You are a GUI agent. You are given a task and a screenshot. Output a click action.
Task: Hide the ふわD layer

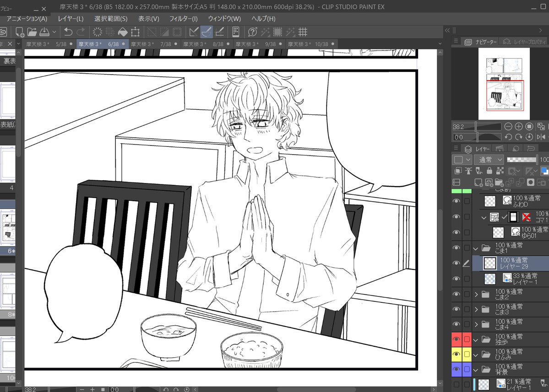(x=456, y=201)
